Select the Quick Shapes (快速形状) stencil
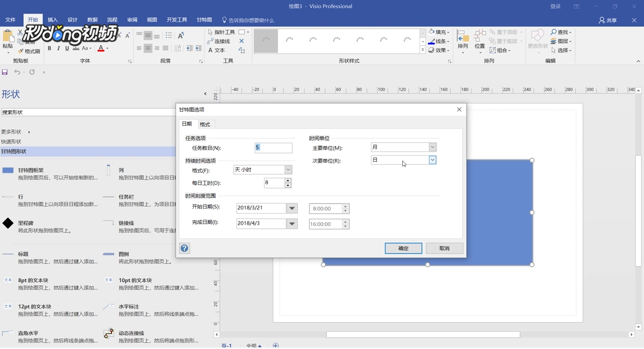The height and width of the screenshot is (349, 644). [11, 142]
